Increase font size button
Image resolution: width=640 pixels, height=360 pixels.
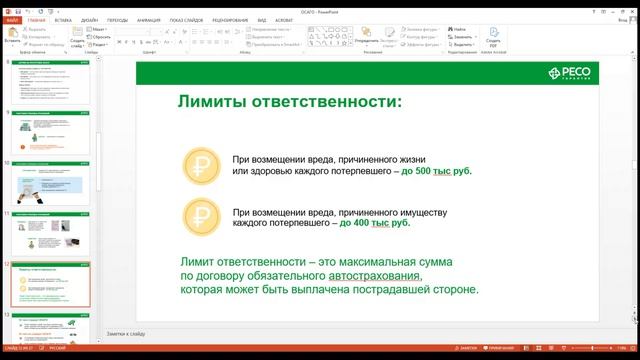click(167, 31)
